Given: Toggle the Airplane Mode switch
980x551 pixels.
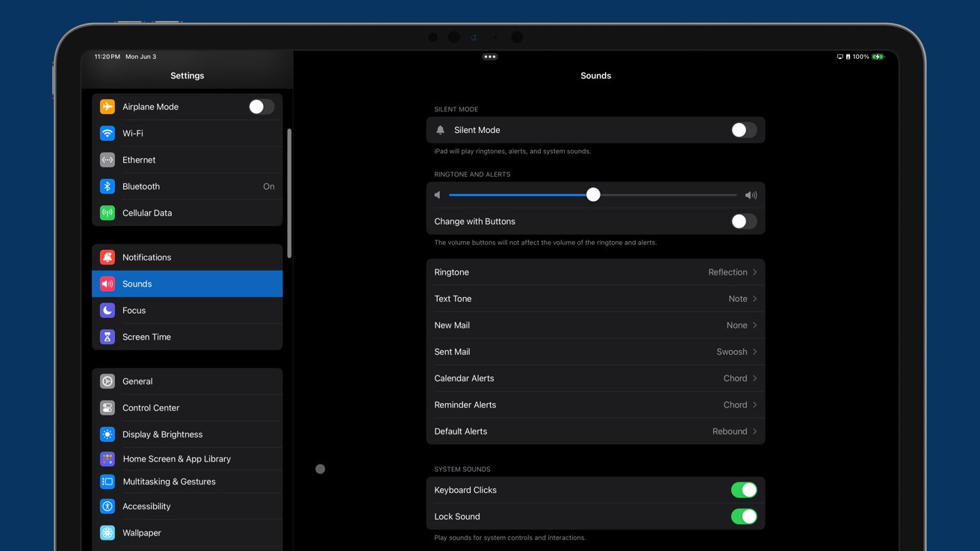Looking at the screenshot, I should (261, 107).
